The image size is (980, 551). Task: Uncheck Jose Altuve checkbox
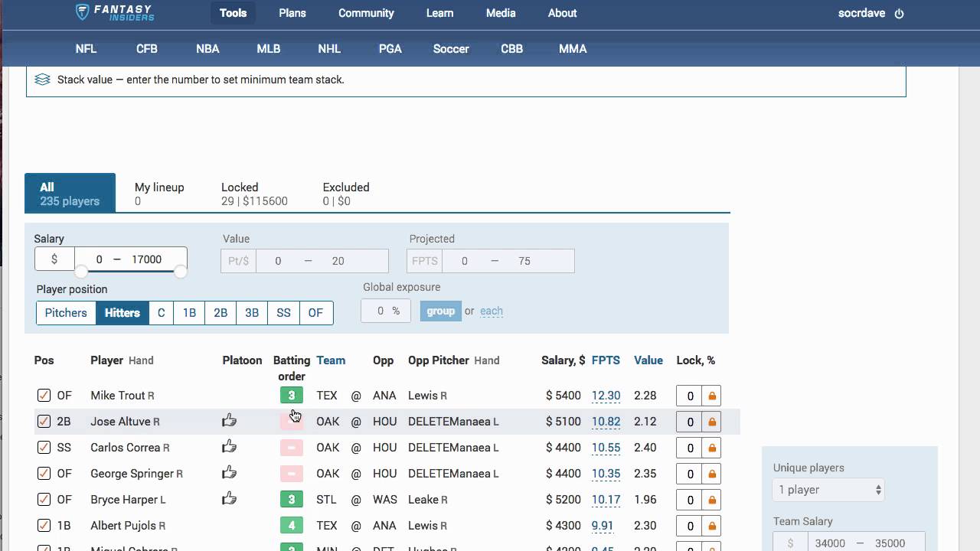click(x=44, y=422)
